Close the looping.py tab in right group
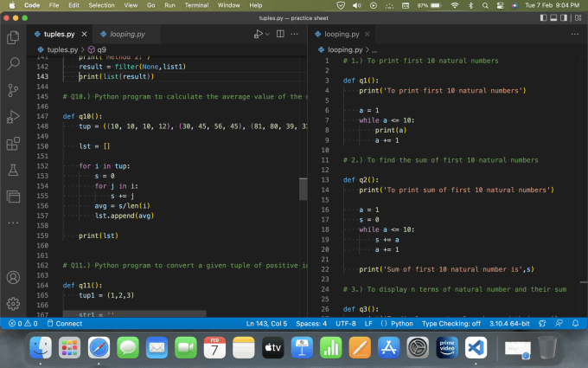This screenshot has height=368, width=588. click(367, 34)
